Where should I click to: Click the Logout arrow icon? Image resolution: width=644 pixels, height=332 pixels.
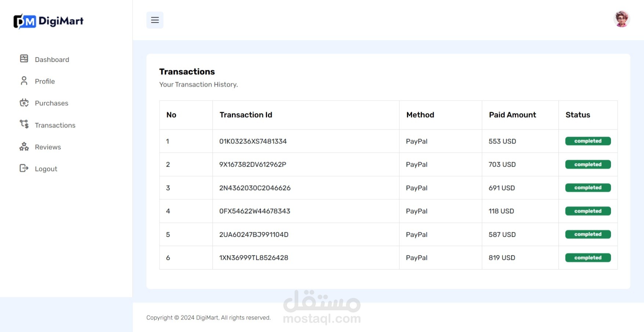click(x=24, y=168)
